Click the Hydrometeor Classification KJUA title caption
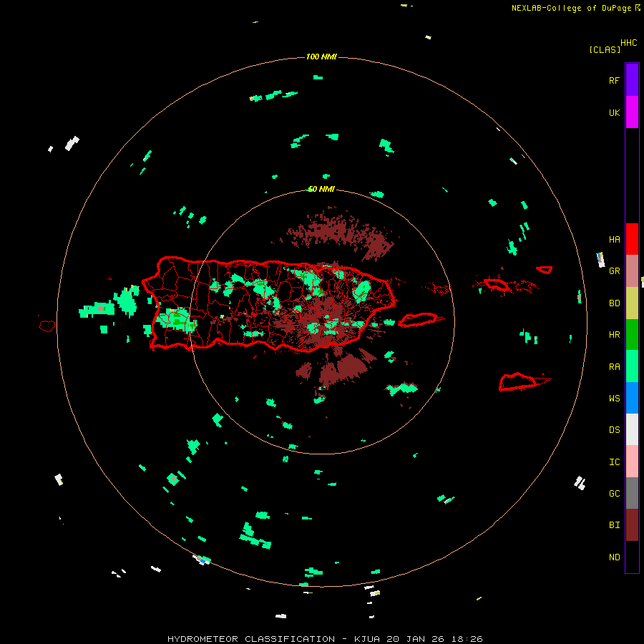Viewport: 644px width, 644px height. 325,639
